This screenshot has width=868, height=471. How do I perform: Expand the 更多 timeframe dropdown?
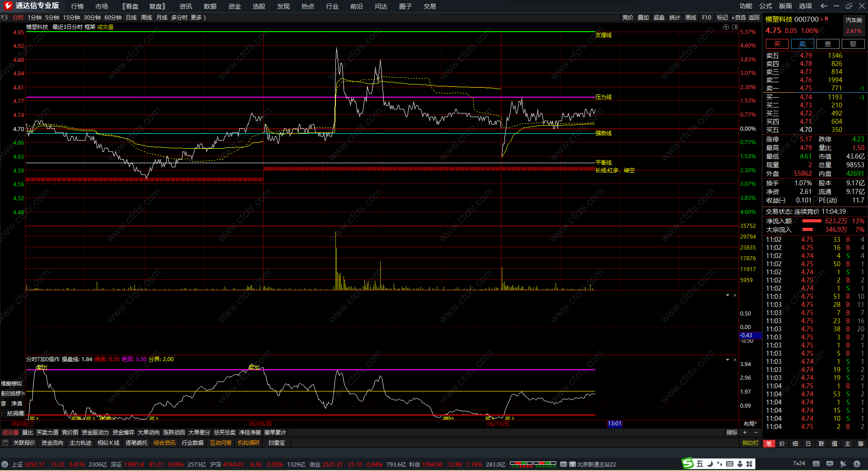click(x=198, y=18)
